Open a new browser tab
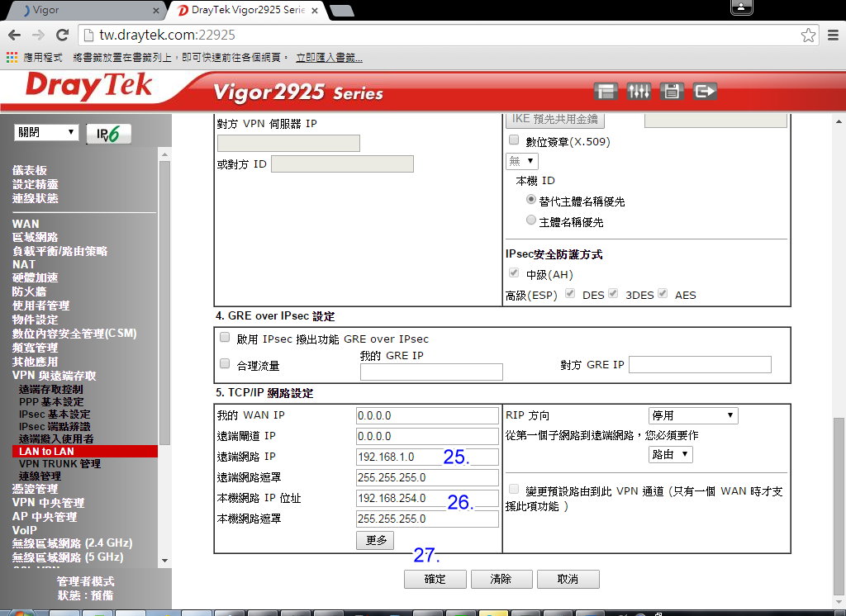Image resolution: width=846 pixels, height=616 pixels. (x=341, y=10)
